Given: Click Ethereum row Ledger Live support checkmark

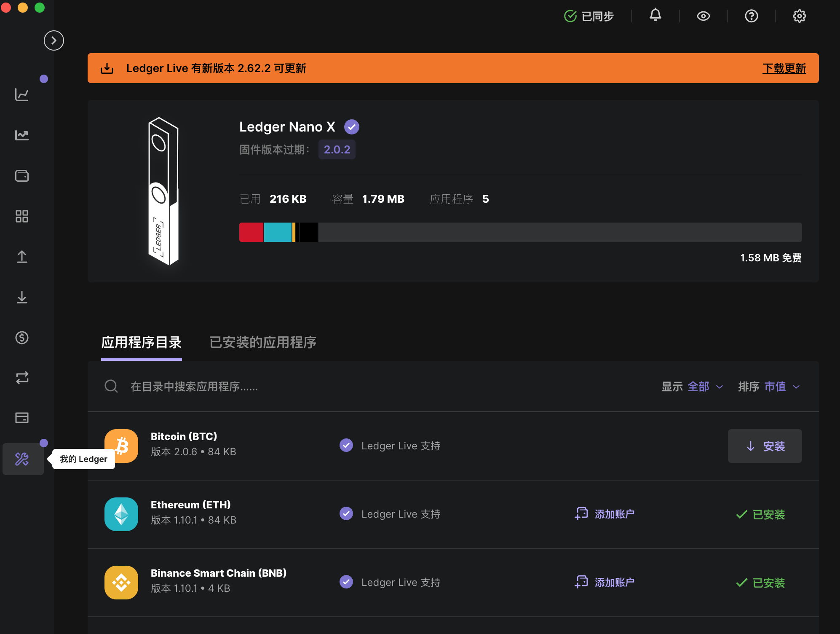Looking at the screenshot, I should click(346, 513).
